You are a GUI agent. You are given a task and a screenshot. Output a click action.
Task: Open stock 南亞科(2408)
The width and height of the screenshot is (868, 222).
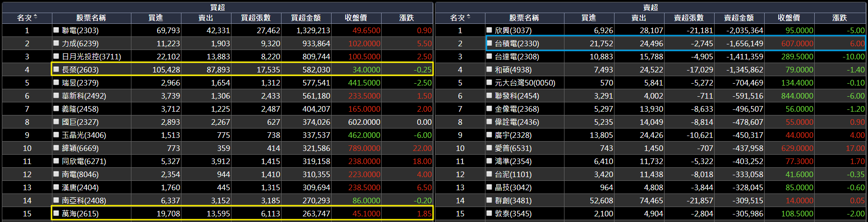[84, 201]
